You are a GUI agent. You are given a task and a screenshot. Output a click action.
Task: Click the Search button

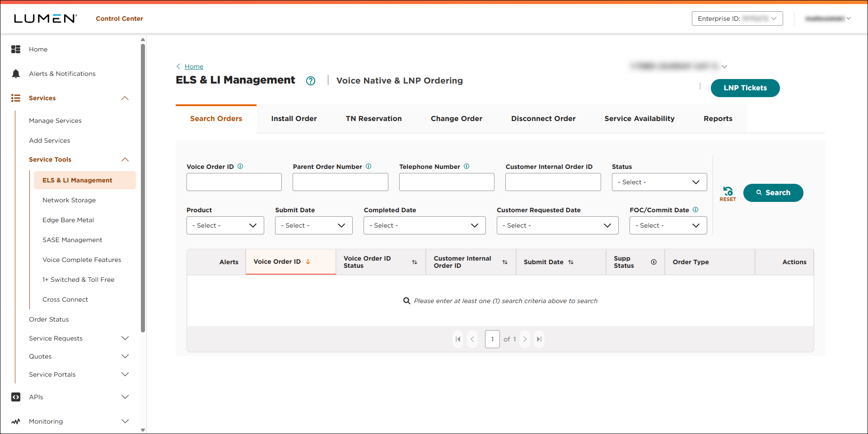click(x=773, y=193)
